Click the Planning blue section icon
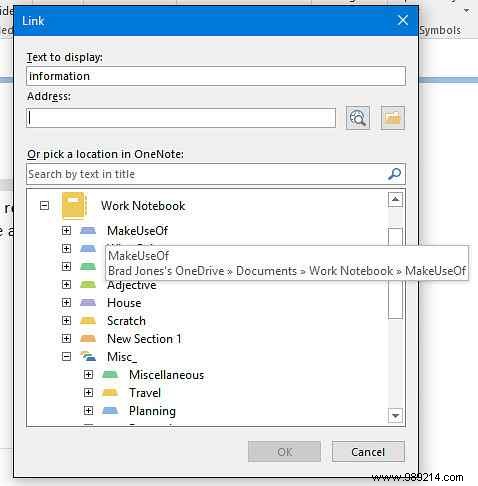This screenshot has width=478, height=486. click(110, 410)
